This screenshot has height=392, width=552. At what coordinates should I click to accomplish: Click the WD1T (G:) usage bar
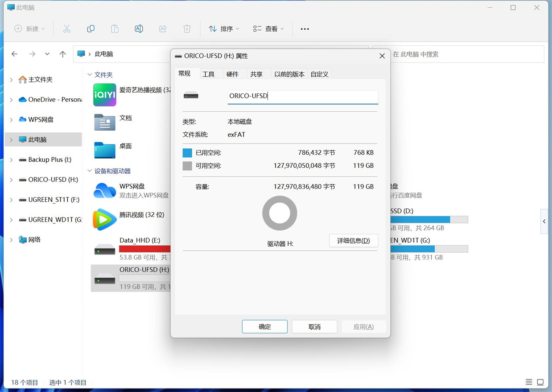click(x=429, y=249)
